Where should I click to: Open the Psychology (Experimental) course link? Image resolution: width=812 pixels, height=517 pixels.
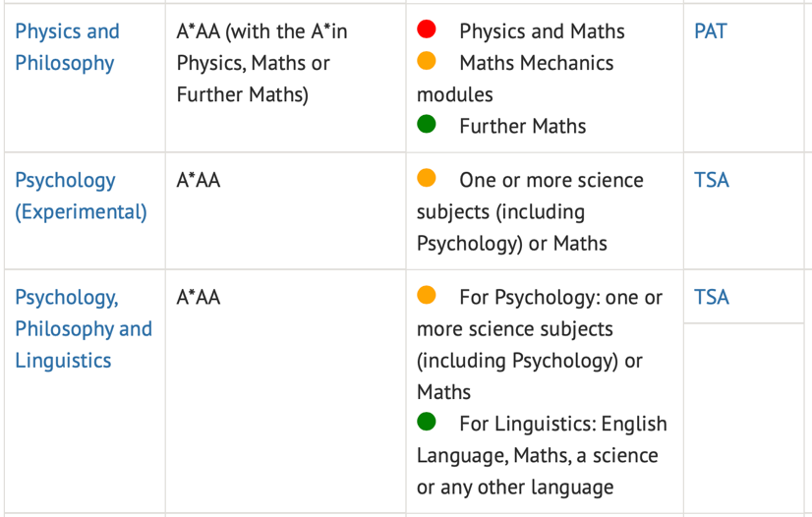pos(81,196)
